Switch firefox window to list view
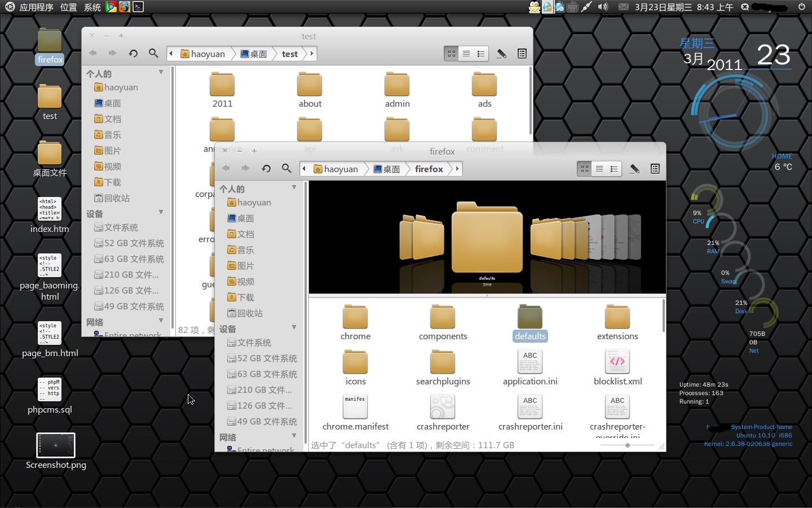 [x=599, y=169]
